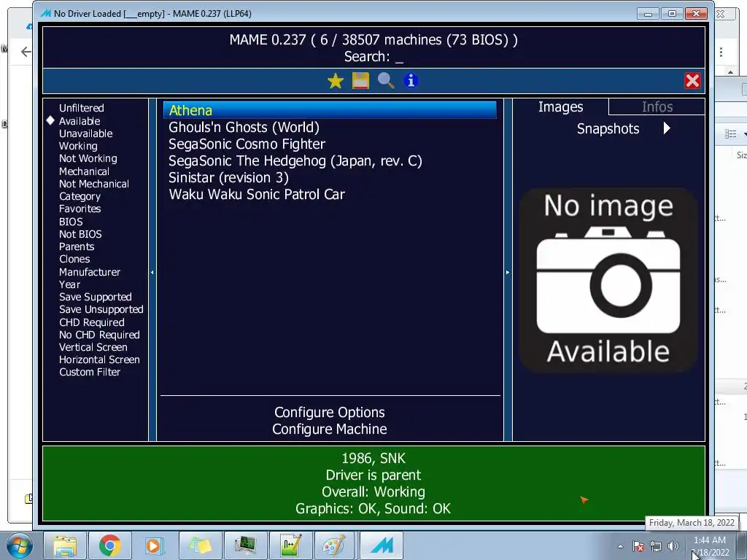This screenshot has width=747, height=560.
Task: Open Windows Explorer from the taskbar
Action: point(65,545)
